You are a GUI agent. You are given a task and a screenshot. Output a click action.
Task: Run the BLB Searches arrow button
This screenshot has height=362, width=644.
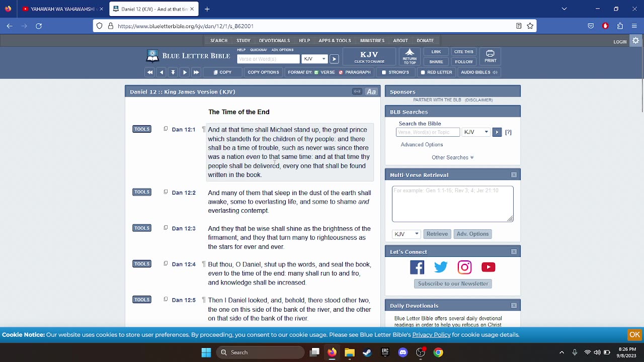497,132
